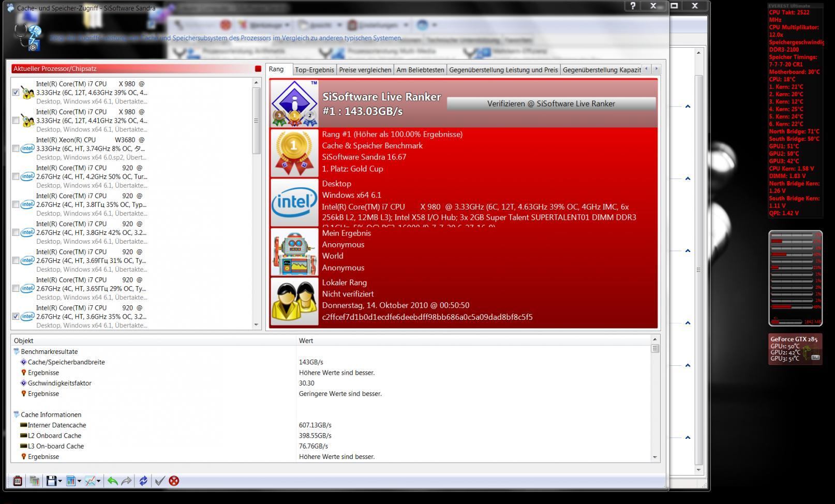The image size is (835, 504).
Task: Click the SiSoftware Live Ranker logo icon
Action: click(x=294, y=103)
